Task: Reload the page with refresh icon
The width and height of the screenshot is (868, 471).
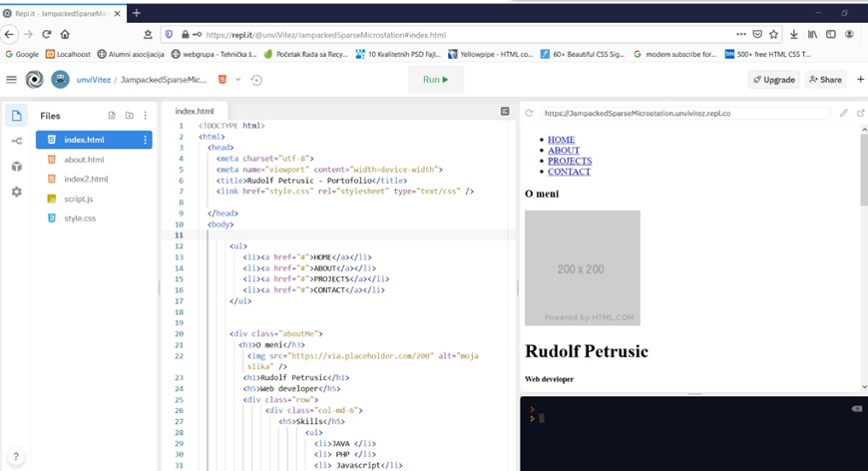Action: [47, 34]
